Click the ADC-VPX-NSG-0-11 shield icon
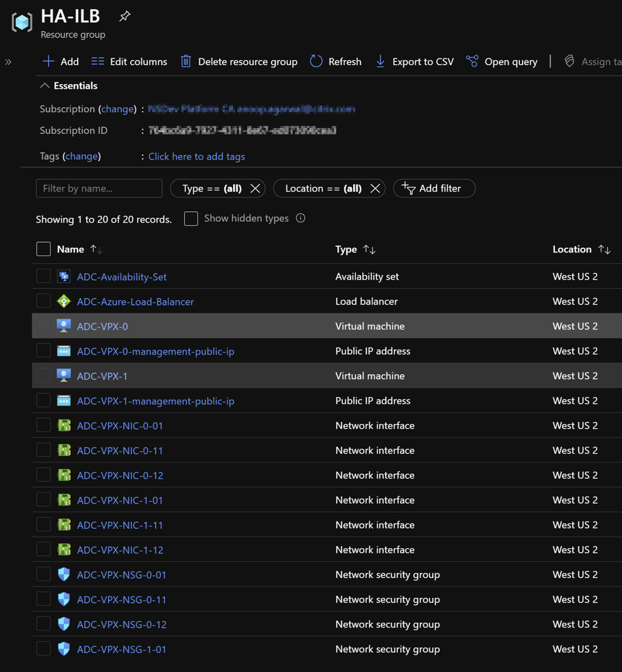Viewport: 622px width, 672px height. (x=64, y=600)
